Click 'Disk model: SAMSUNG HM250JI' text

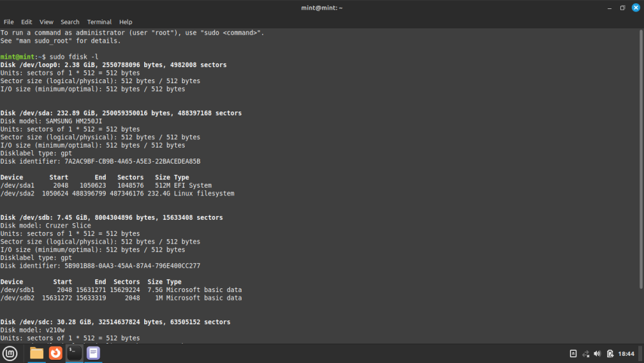[x=51, y=121]
